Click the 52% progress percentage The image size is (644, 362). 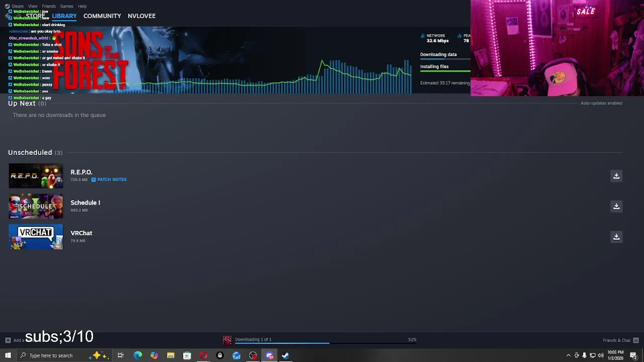click(412, 339)
